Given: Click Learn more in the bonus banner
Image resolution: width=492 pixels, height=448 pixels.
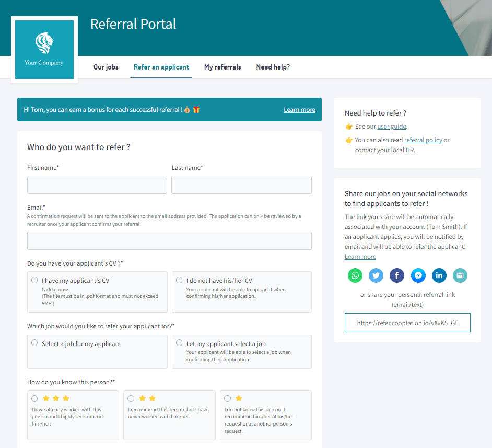Looking at the screenshot, I should pyautogui.click(x=299, y=110).
